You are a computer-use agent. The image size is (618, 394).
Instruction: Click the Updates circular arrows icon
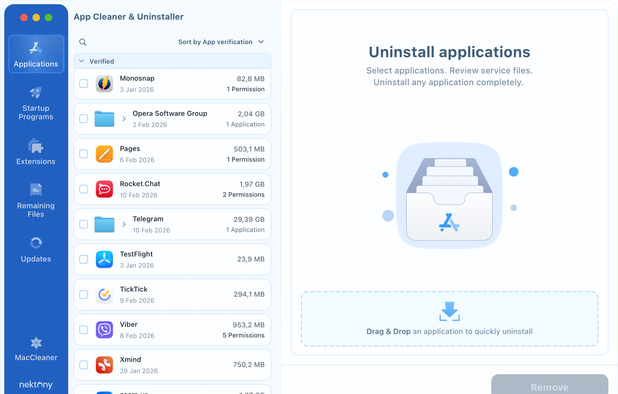[x=36, y=243]
